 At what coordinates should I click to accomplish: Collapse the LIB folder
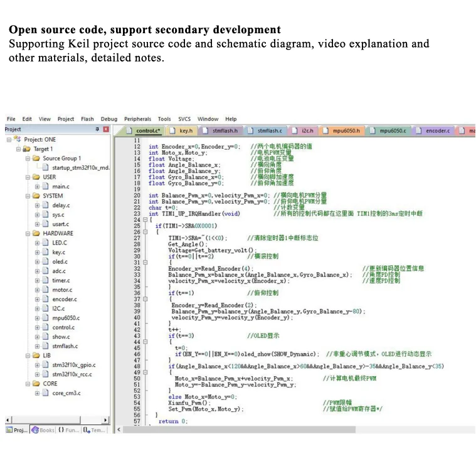click(28, 355)
